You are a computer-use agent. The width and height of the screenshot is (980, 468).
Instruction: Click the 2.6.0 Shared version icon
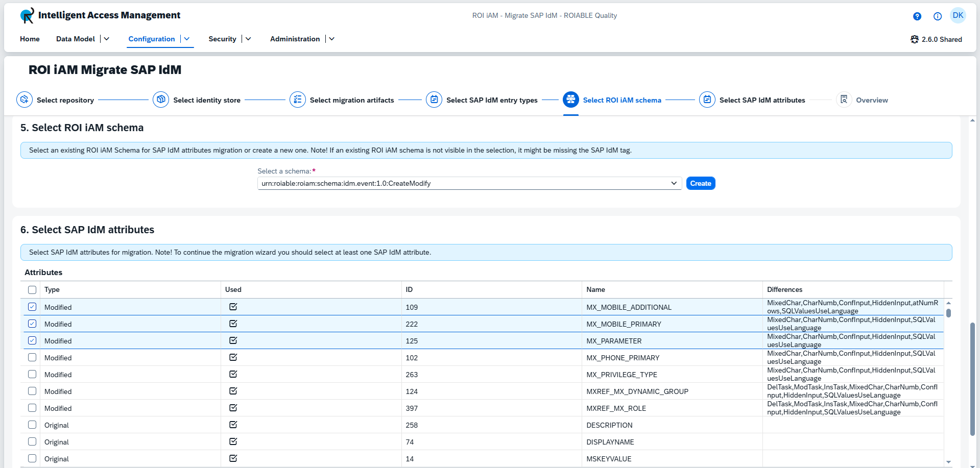click(914, 39)
